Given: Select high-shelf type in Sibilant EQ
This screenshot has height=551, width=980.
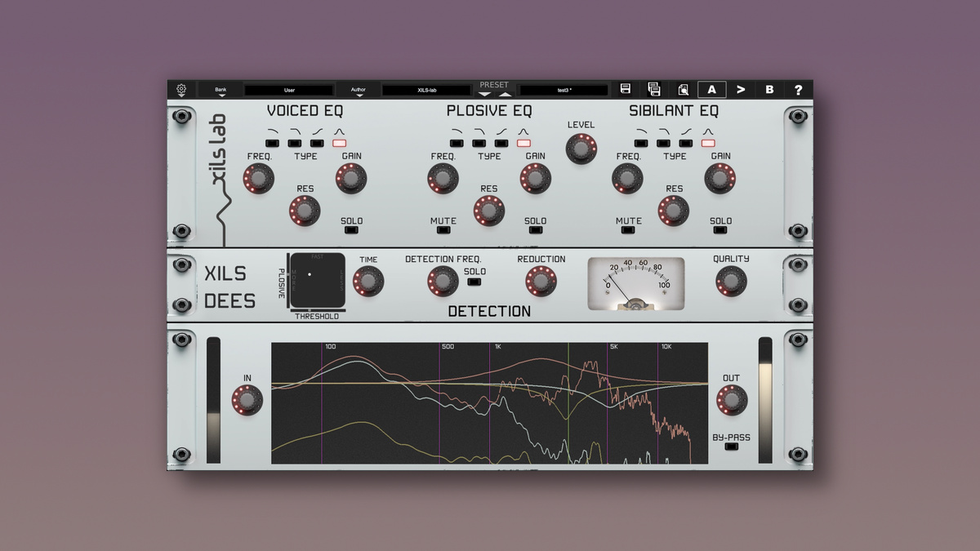Looking at the screenshot, I should (686, 143).
